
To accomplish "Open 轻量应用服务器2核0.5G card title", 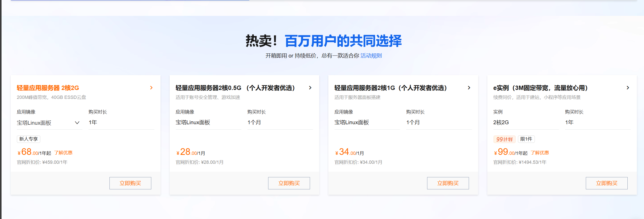I will 235,88.
